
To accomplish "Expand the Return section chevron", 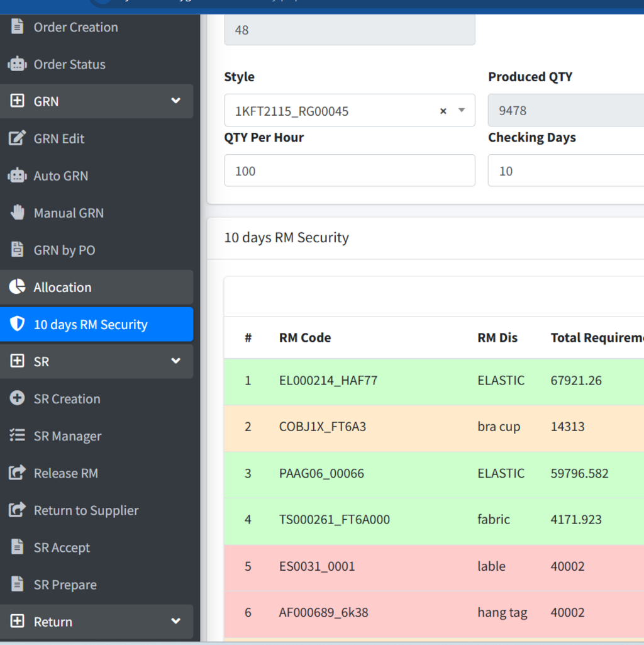I will (x=175, y=622).
